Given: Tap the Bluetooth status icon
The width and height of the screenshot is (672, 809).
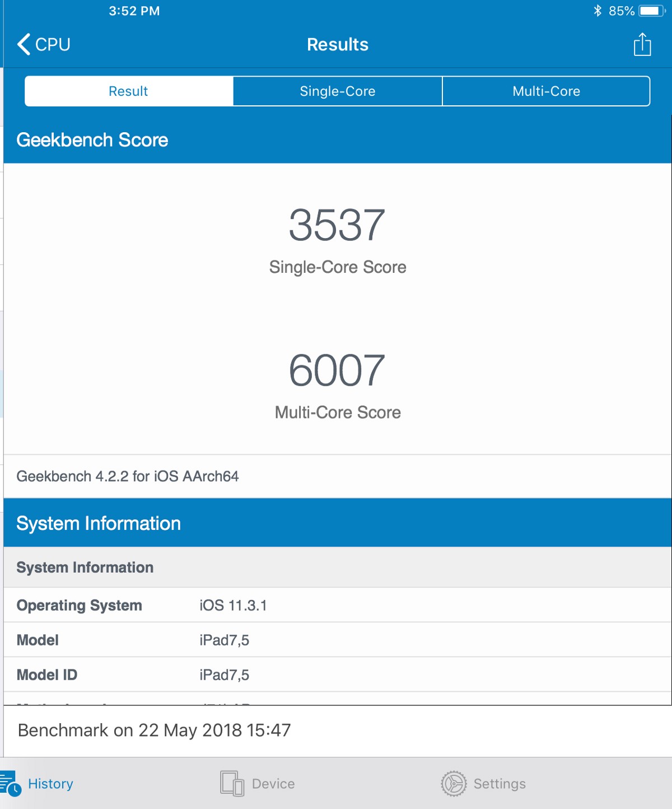Looking at the screenshot, I should 598,11.
